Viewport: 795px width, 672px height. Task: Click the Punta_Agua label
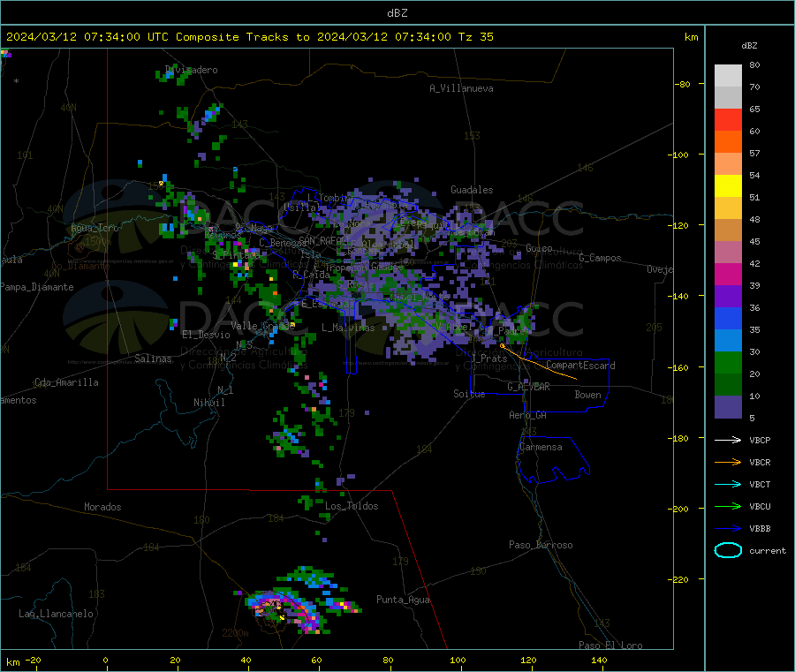[x=403, y=600]
